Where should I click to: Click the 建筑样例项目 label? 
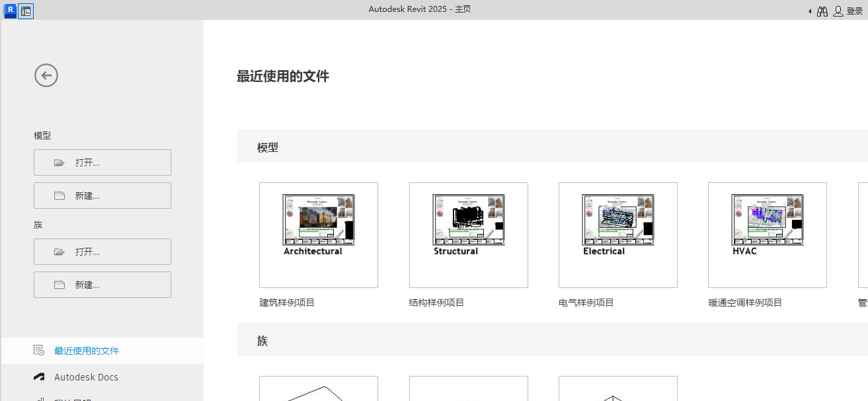point(287,303)
